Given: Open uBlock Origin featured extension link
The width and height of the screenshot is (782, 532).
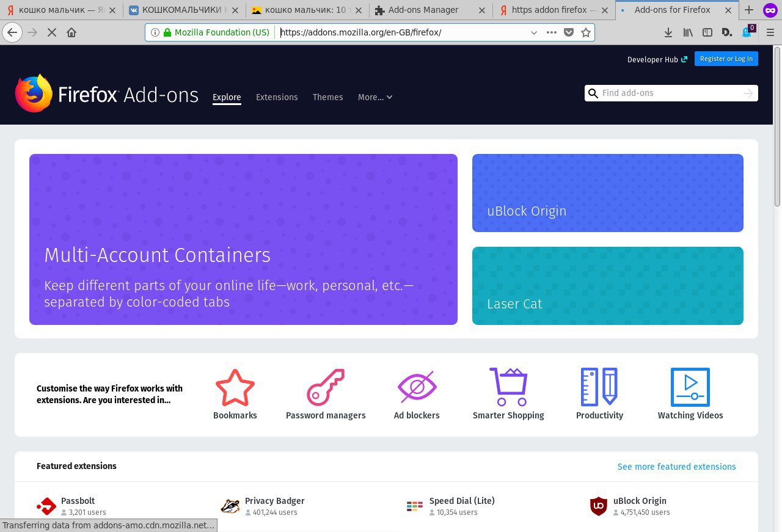Looking at the screenshot, I should coord(640,501).
